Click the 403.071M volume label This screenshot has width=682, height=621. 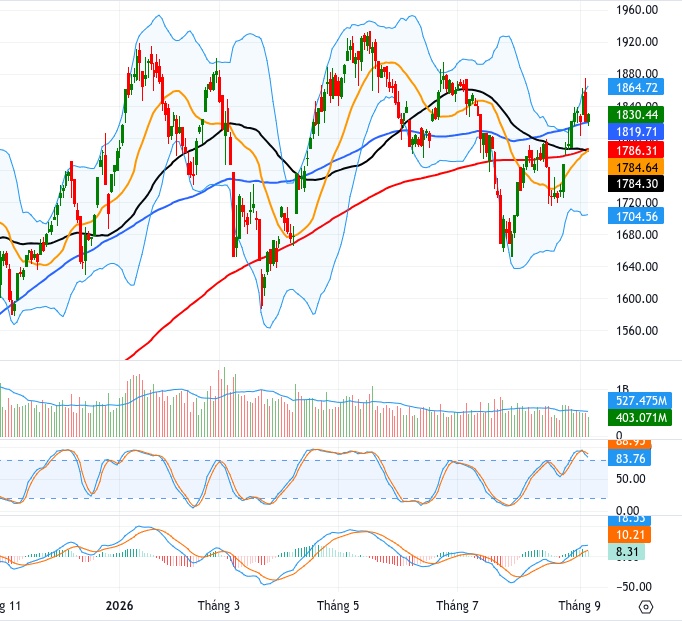coord(641,418)
